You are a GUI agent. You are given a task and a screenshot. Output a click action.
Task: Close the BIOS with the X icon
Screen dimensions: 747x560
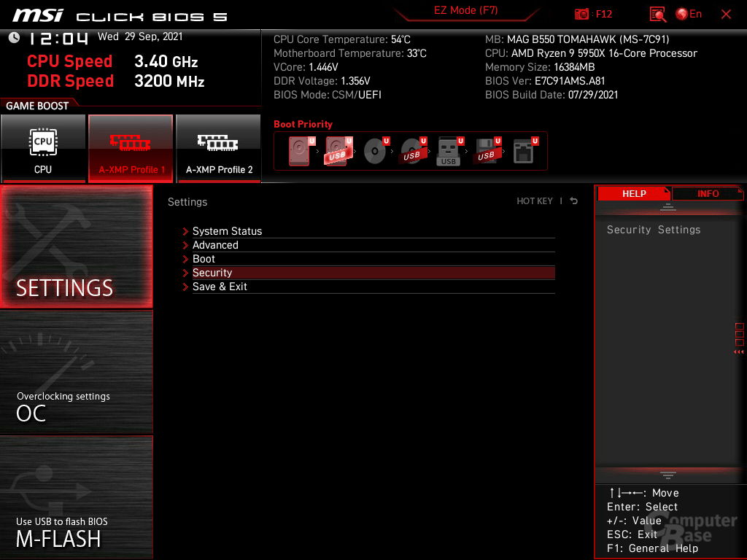pos(726,15)
